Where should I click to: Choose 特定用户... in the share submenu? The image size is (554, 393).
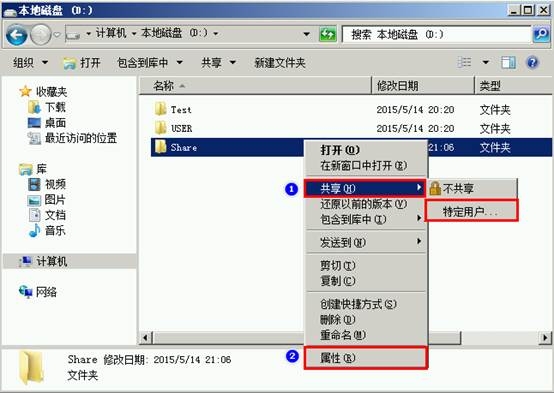click(x=472, y=211)
